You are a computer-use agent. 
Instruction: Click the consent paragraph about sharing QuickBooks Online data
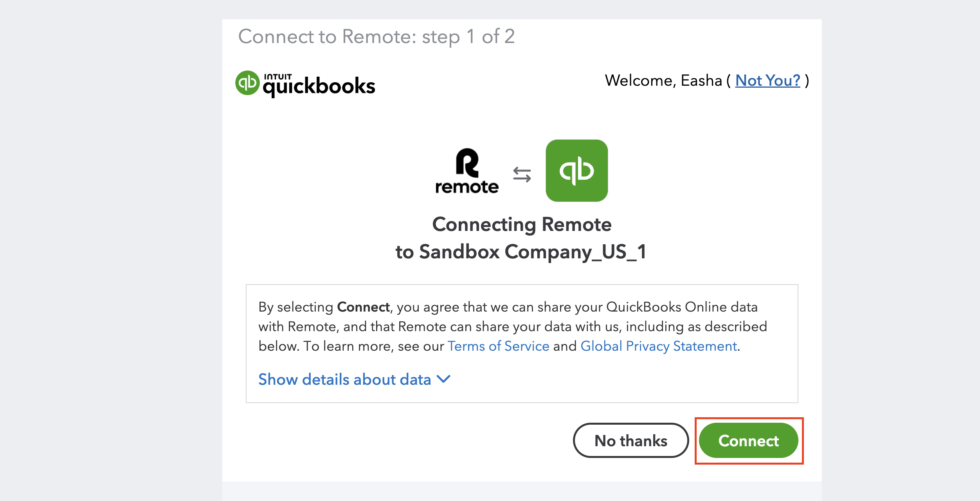[x=513, y=326]
